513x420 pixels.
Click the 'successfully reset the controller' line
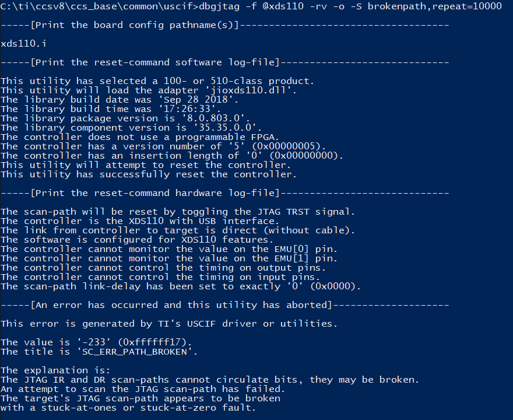point(149,174)
